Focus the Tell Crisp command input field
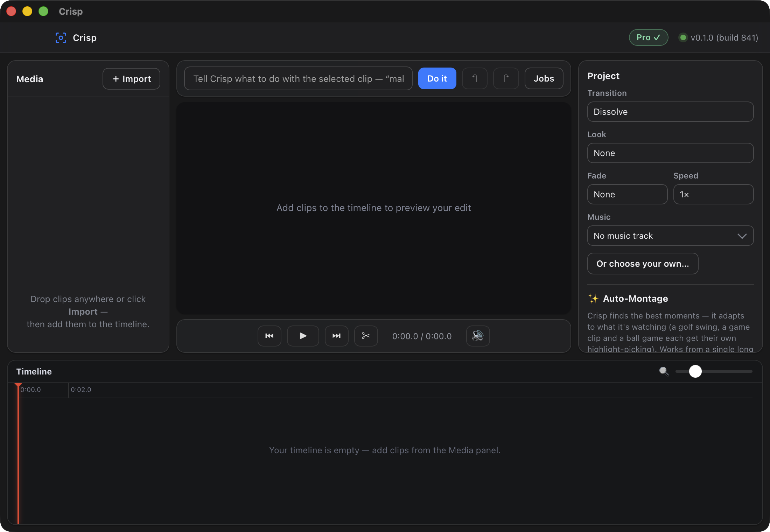 click(x=298, y=78)
